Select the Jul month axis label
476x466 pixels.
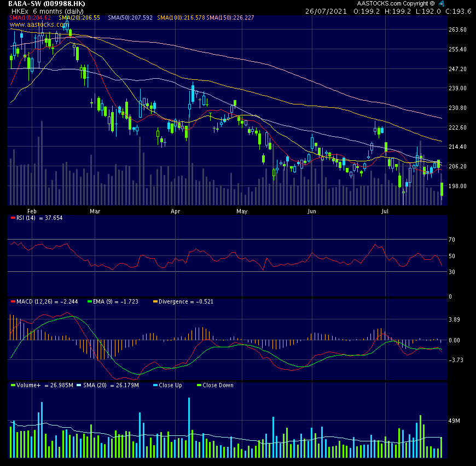385,211
